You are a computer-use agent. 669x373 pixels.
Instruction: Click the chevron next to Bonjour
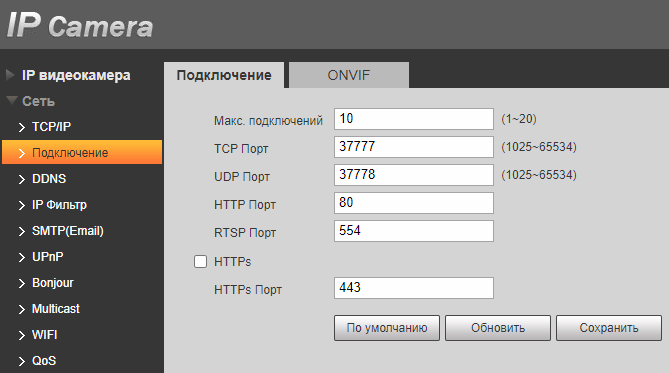point(22,283)
